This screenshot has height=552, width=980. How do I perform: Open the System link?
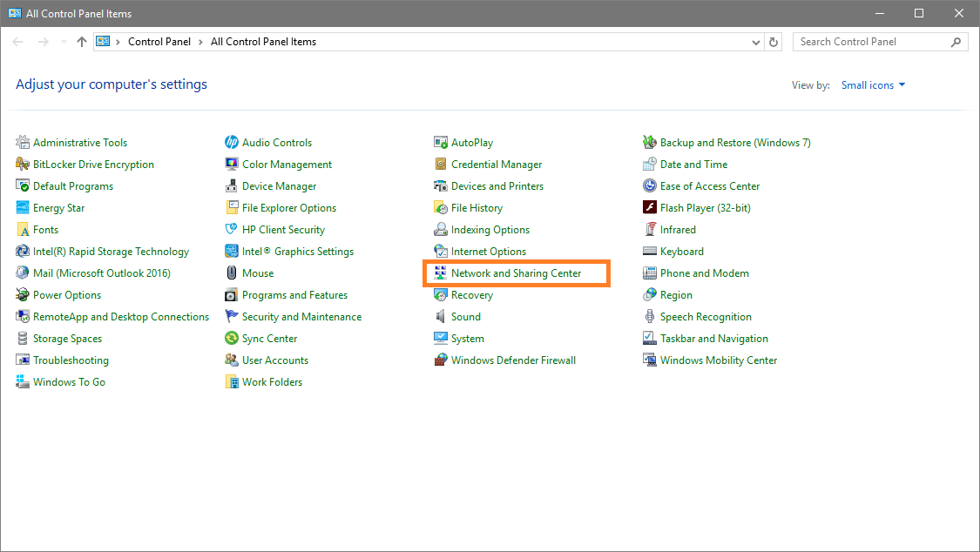pyautogui.click(x=468, y=339)
